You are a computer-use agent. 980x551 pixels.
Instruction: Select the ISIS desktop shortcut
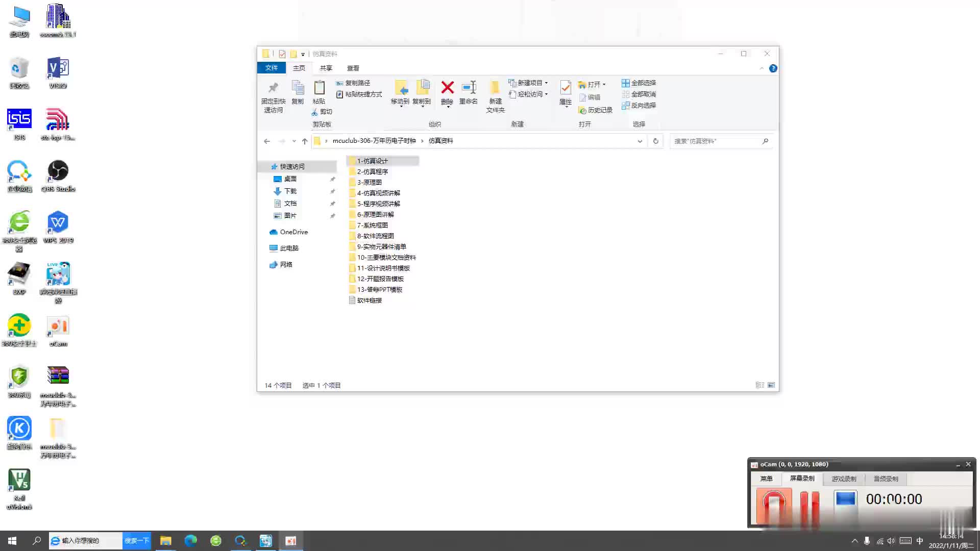19,124
